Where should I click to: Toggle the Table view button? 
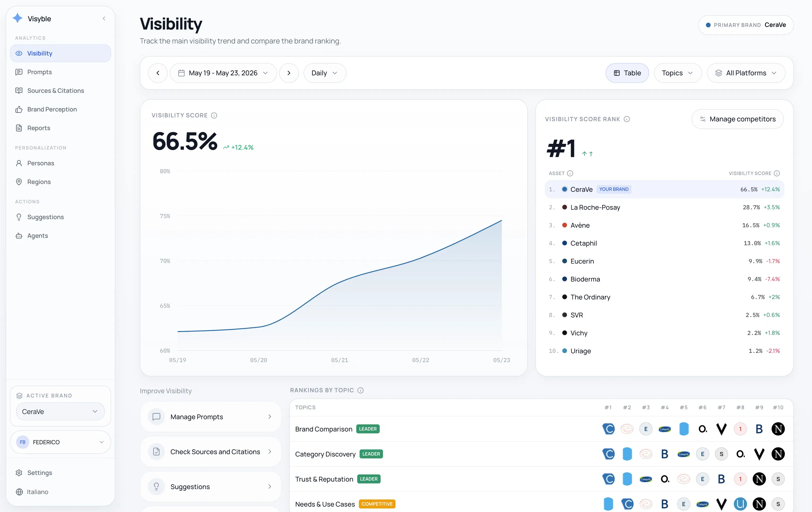[627, 73]
